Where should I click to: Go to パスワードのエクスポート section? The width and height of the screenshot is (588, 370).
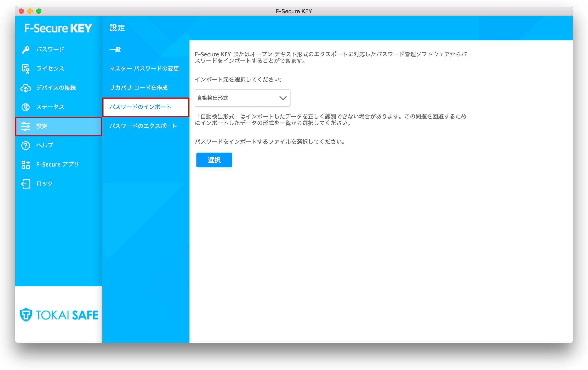pyautogui.click(x=143, y=126)
